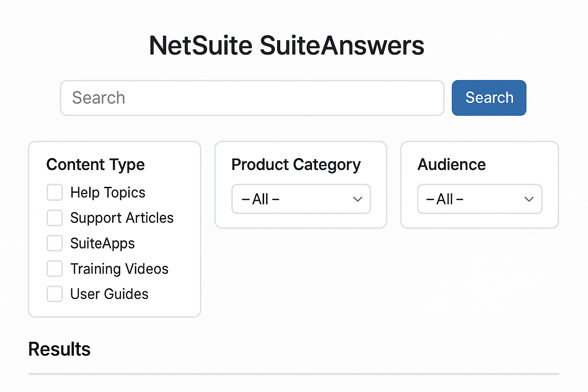
Task: Enable the Support Articles checkbox
Action: pos(55,218)
